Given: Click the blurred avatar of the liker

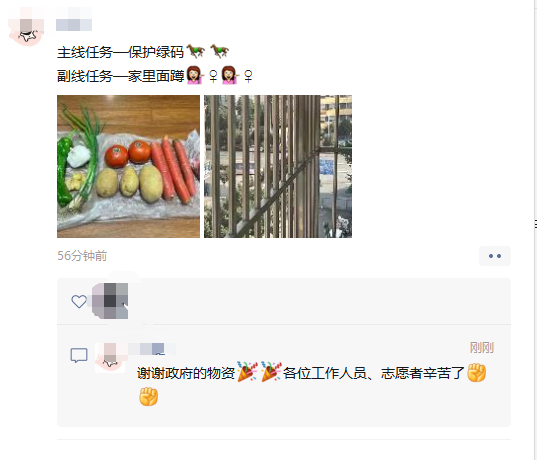Looking at the screenshot, I should pos(110,301).
